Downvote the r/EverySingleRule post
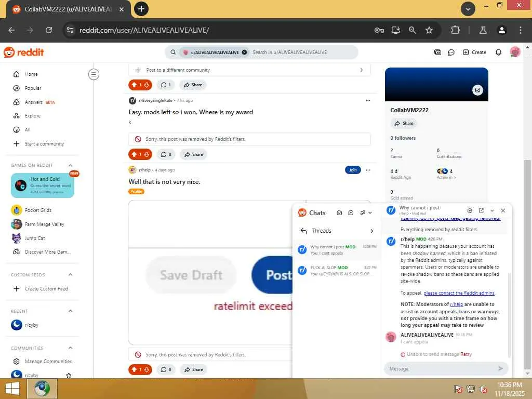Image resolution: width=532 pixels, height=399 pixels. click(147, 154)
